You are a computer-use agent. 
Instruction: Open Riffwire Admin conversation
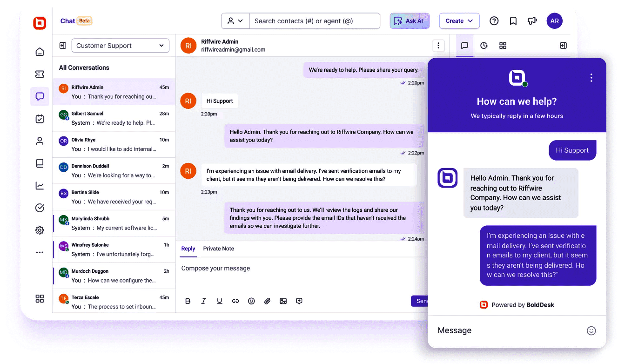(114, 92)
